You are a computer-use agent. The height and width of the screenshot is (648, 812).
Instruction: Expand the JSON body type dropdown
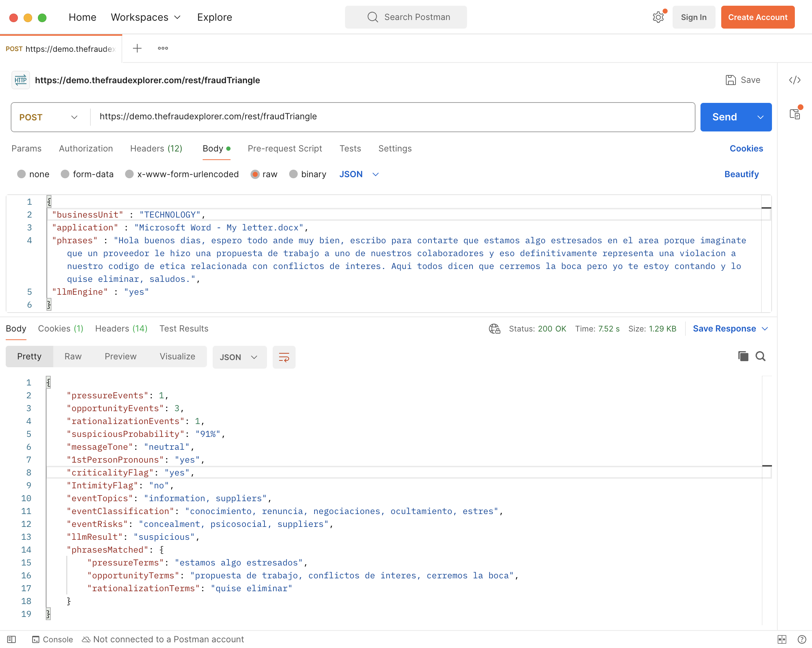359,174
